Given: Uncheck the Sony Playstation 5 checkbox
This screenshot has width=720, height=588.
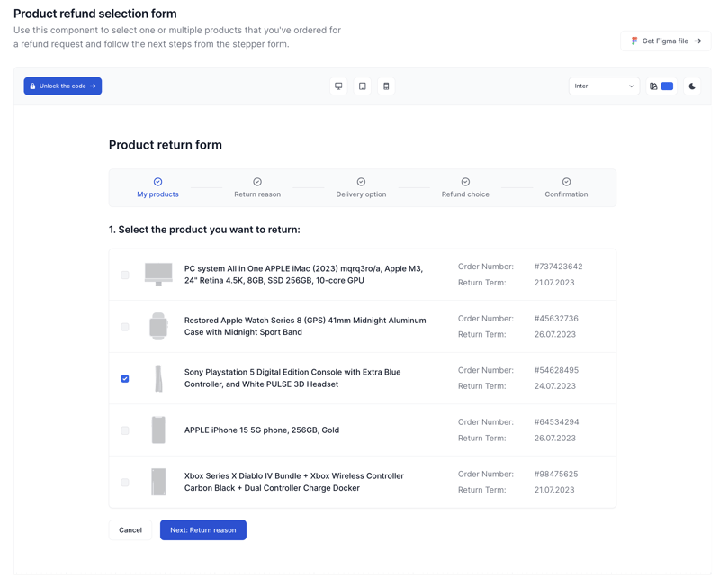Looking at the screenshot, I should tap(125, 378).
